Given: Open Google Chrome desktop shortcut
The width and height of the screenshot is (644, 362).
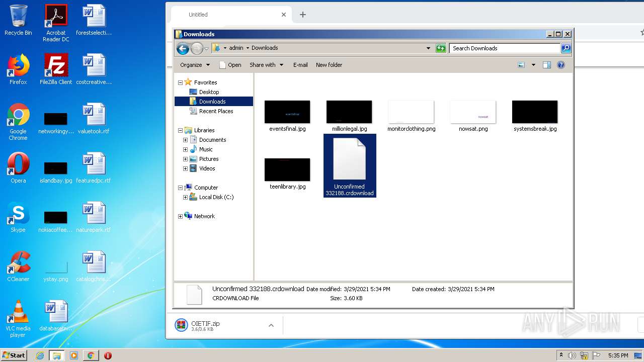Looking at the screenshot, I should click(18, 122).
